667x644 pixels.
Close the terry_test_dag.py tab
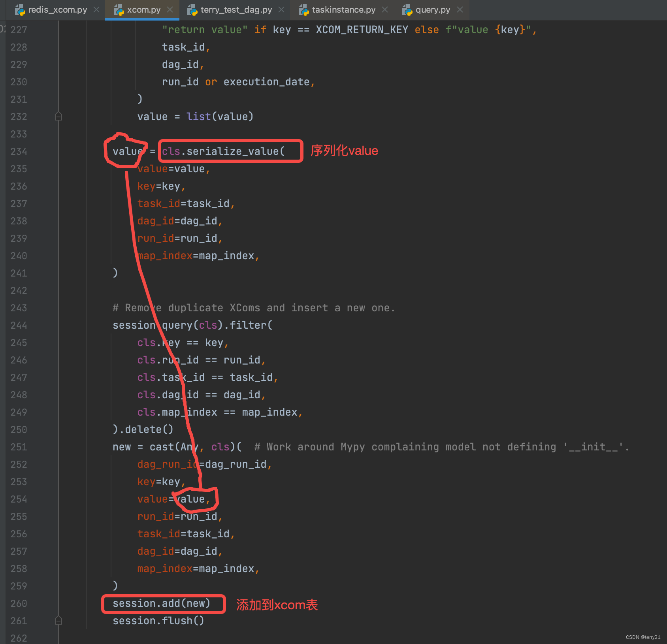tap(281, 9)
